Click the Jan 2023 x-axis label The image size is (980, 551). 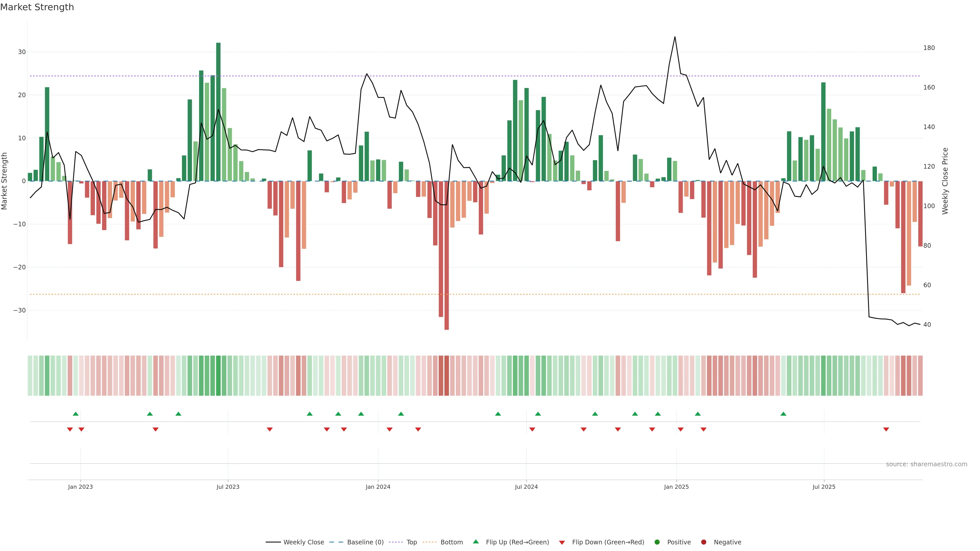pos(80,487)
